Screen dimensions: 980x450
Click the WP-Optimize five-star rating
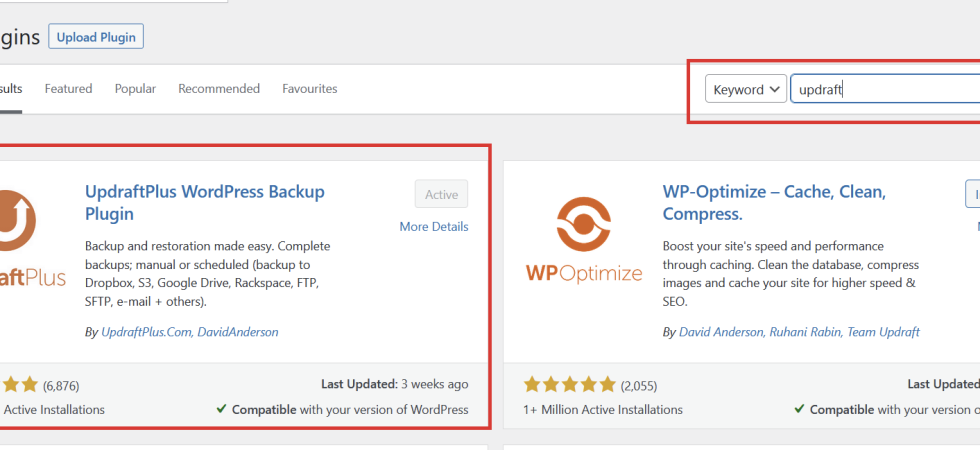tap(569, 384)
